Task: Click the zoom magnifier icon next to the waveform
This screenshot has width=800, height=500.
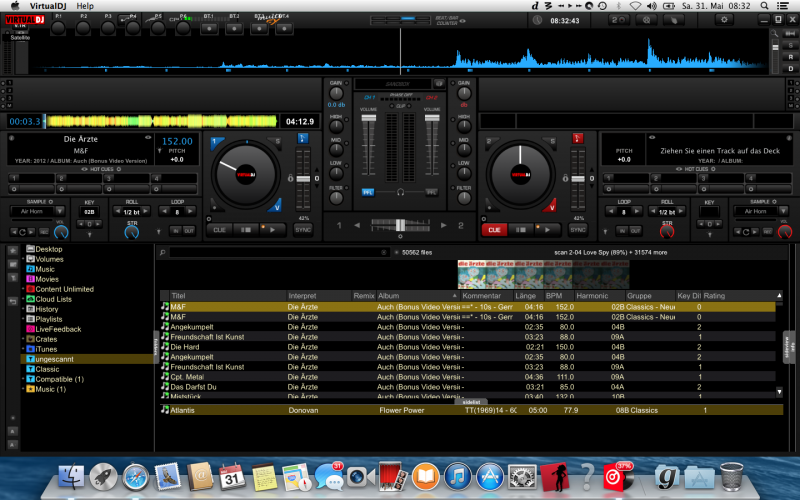Action: pos(774,33)
